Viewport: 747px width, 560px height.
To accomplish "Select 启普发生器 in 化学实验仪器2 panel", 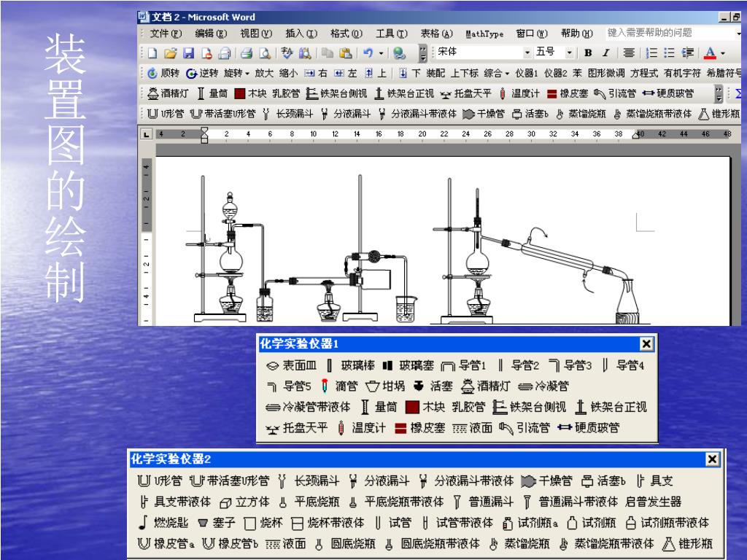I will coord(653,502).
